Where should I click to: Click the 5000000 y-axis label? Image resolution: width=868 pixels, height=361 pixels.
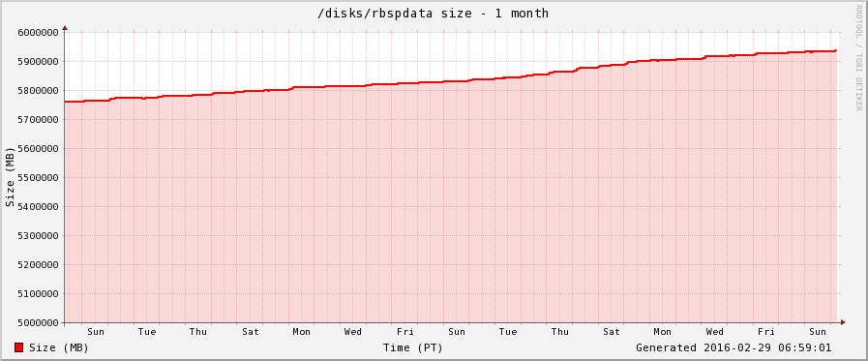click(x=39, y=323)
